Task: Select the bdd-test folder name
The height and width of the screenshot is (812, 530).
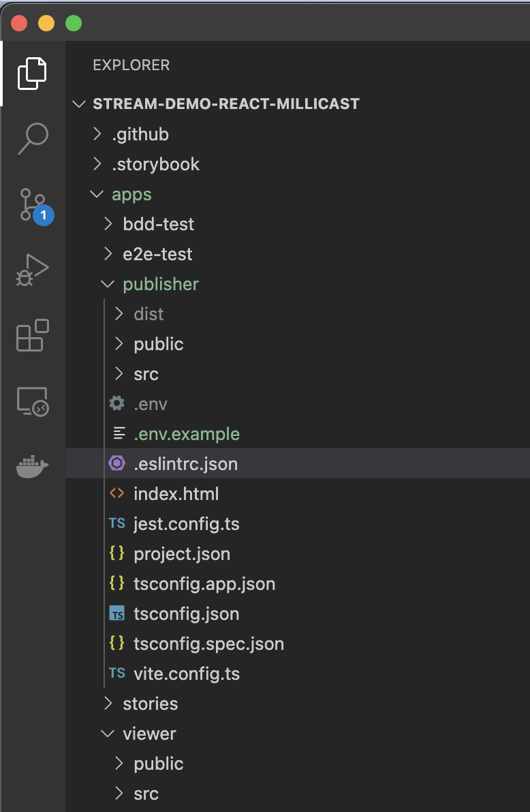Action: pyautogui.click(x=159, y=224)
